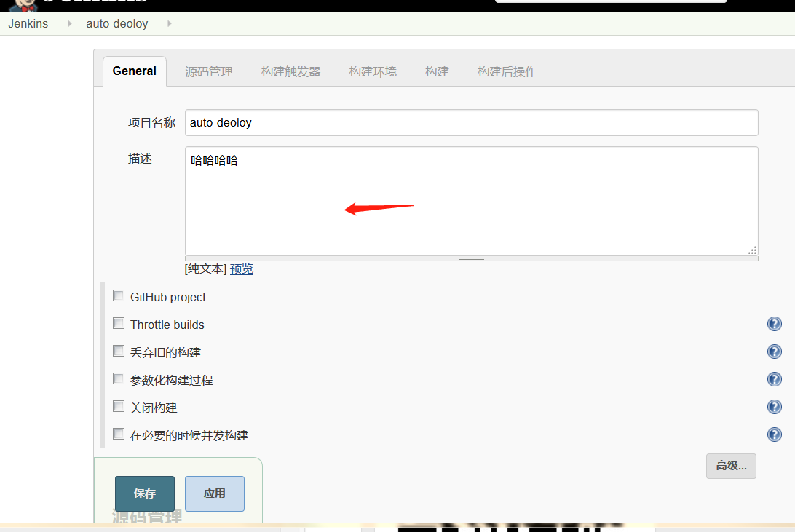Enable 参数化构建过程 checkbox
Viewport: 795px width, 532px height.
point(119,378)
